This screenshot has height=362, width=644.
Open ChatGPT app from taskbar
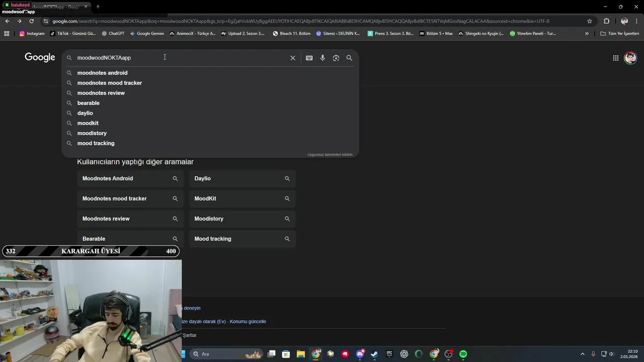(404, 354)
